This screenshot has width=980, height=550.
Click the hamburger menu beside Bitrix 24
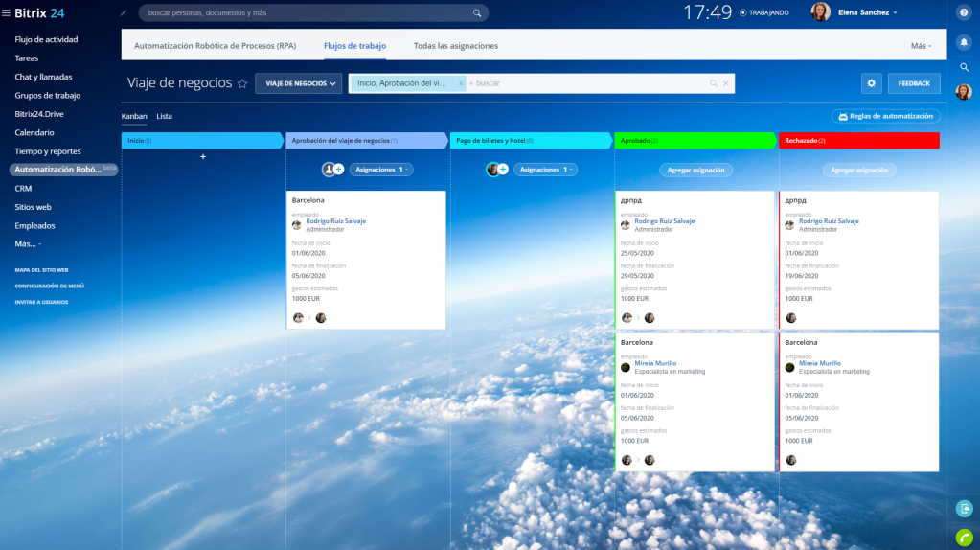[x=7, y=12]
